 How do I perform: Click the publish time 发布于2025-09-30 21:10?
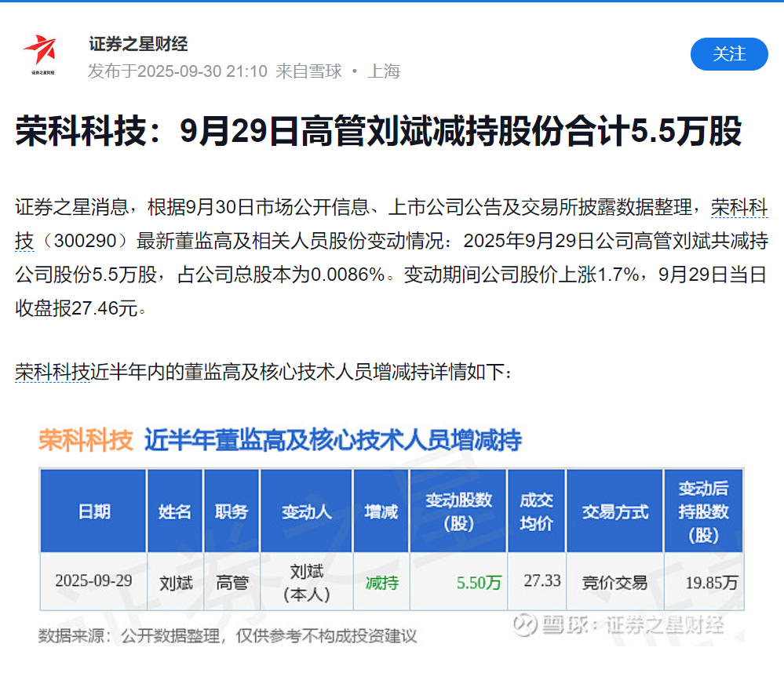[178, 71]
